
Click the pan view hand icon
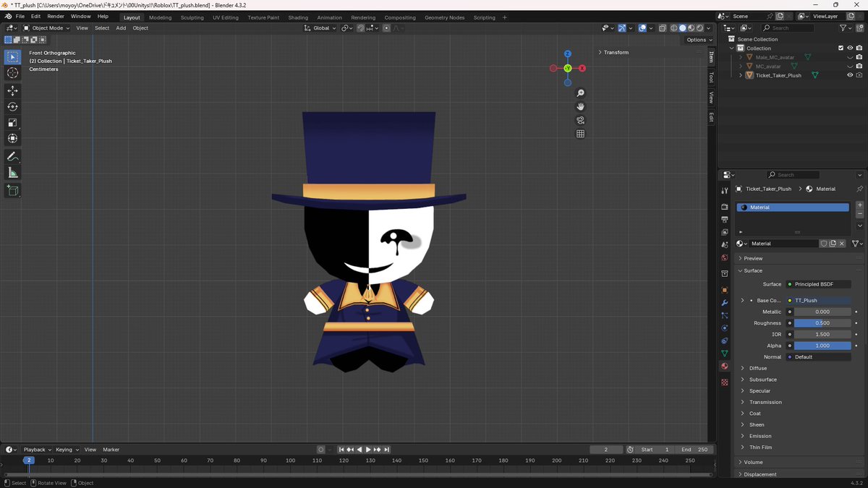pyautogui.click(x=580, y=107)
